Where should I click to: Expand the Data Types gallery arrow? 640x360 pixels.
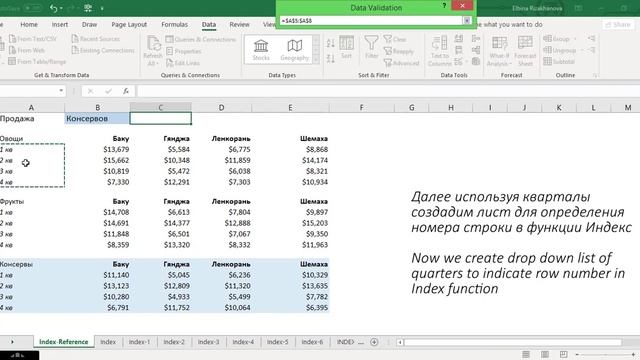coord(316,59)
